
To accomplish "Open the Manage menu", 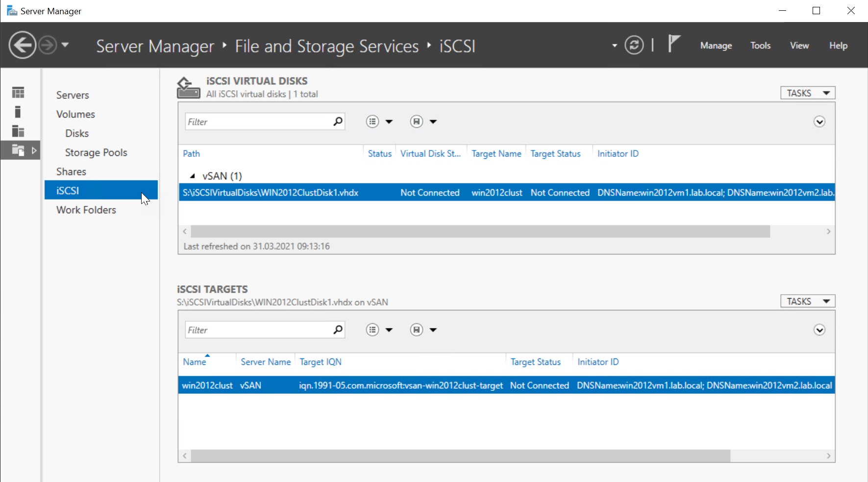I will (716, 46).
